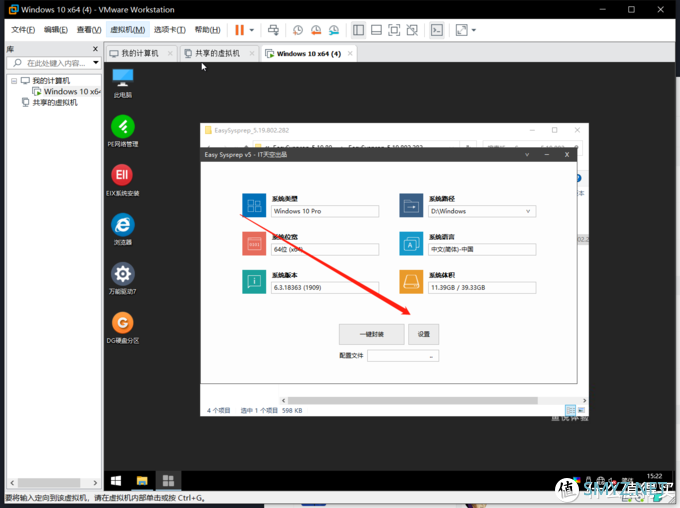Click the guest taskbar clock 15:22
Screen dimensions: 680x508
(x=654, y=476)
